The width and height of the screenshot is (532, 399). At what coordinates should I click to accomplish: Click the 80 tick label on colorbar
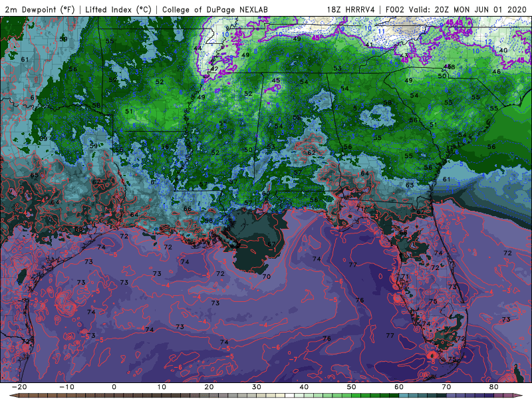pyautogui.click(x=494, y=387)
